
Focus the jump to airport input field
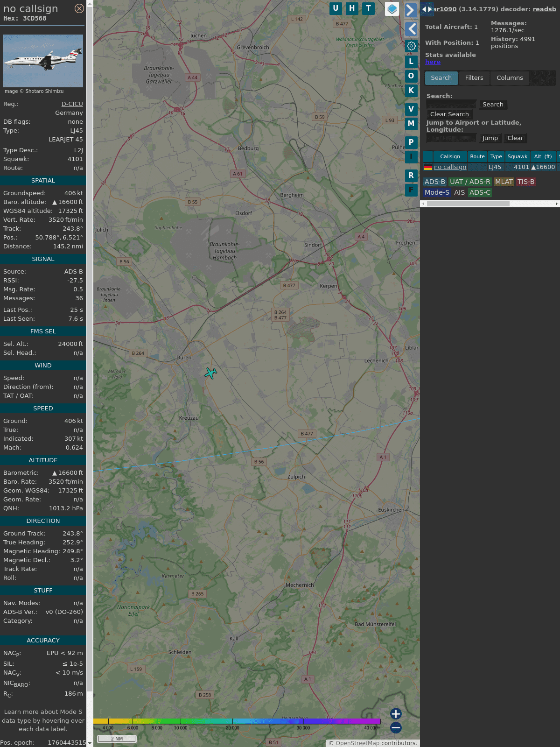pos(451,138)
